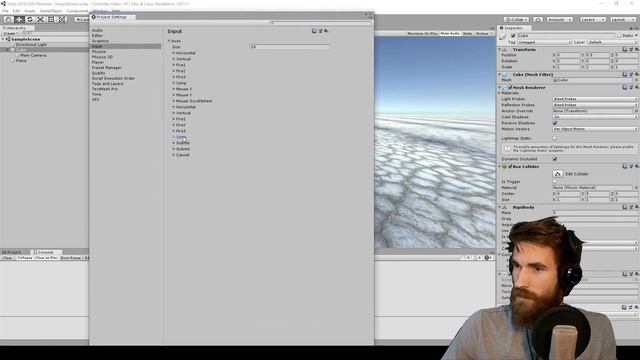Expand the Mouse ScrollWheel axis
The height and width of the screenshot is (360, 640).
click(173, 101)
